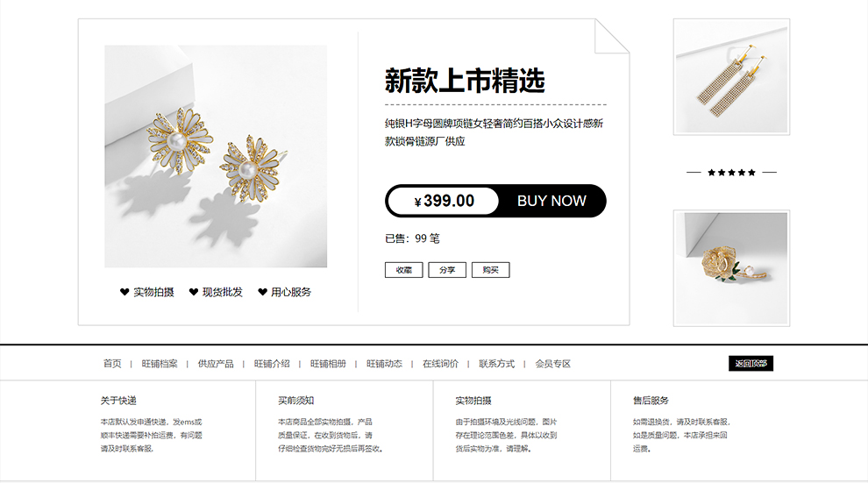The width and height of the screenshot is (868, 483).
Task: Select the 旺铺相册 menu item
Action: tap(328, 364)
